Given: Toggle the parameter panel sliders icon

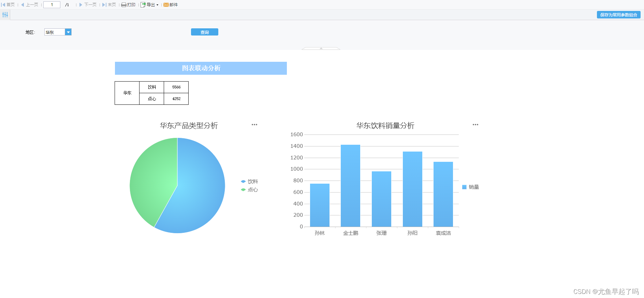Looking at the screenshot, I should (5, 15).
